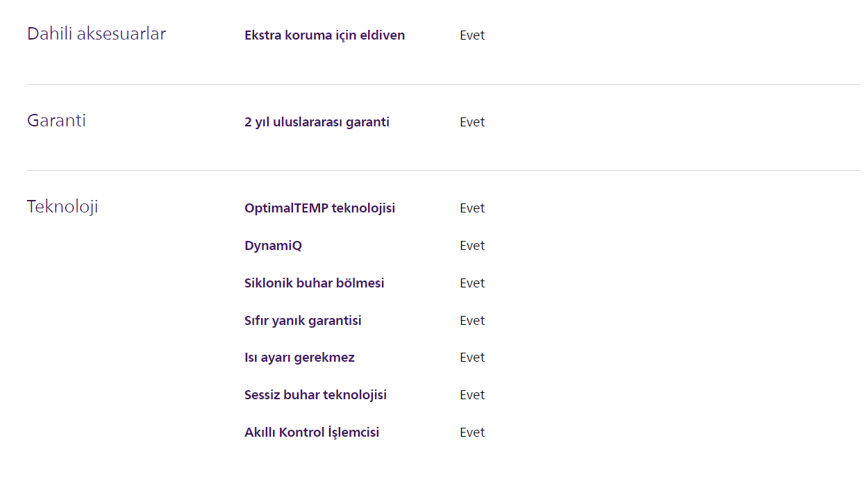Click the Teknoloji section heading
This screenshot has width=868, height=477.
62,207
